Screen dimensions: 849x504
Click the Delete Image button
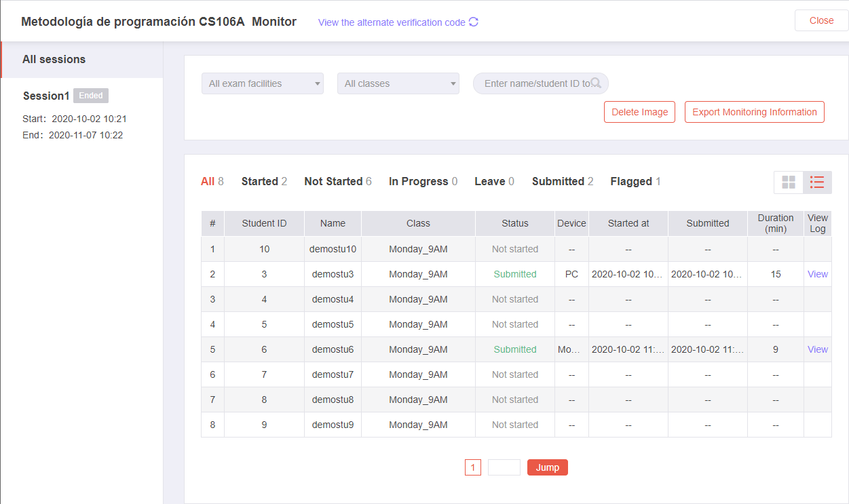[639, 112]
